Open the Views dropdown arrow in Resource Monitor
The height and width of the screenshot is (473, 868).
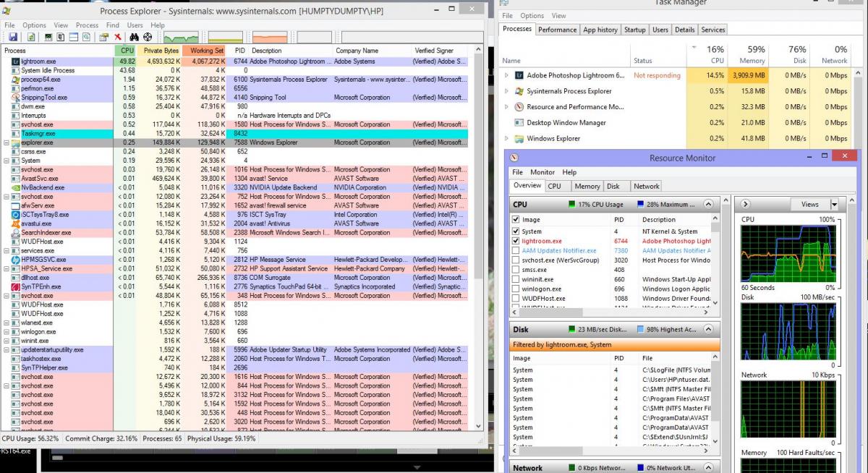point(833,205)
